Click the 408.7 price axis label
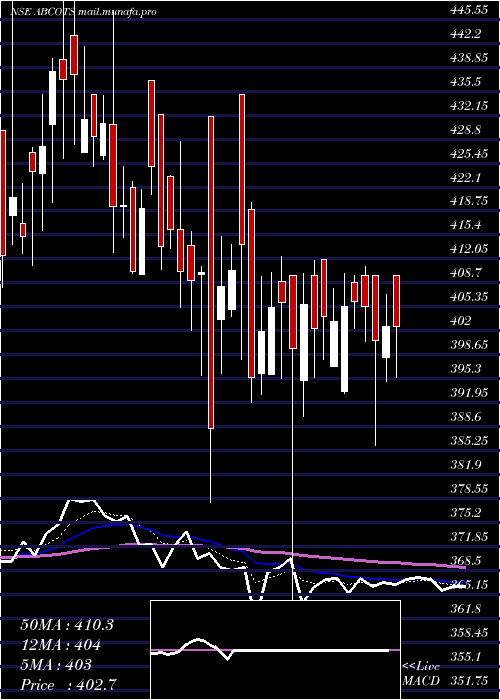The width and height of the screenshot is (500, 700). (x=465, y=273)
